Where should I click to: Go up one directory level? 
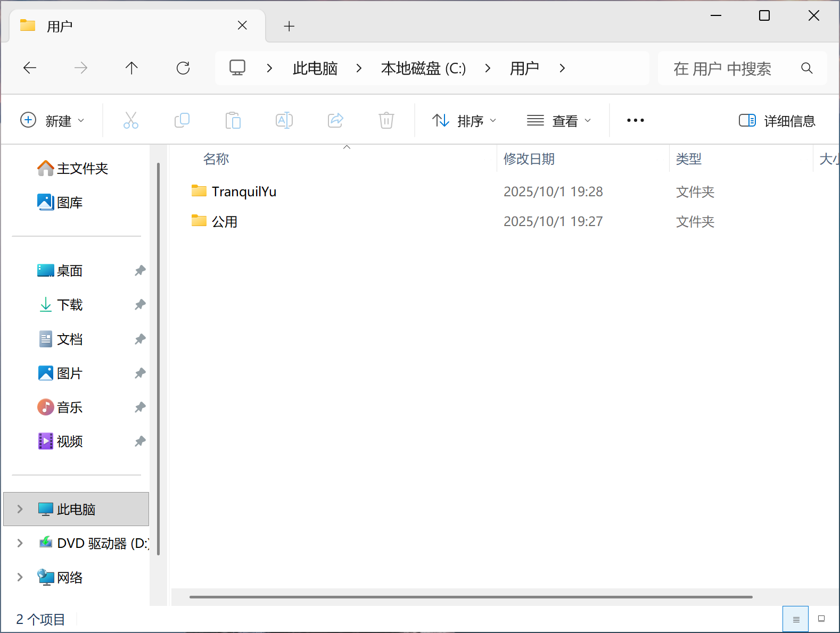point(131,68)
